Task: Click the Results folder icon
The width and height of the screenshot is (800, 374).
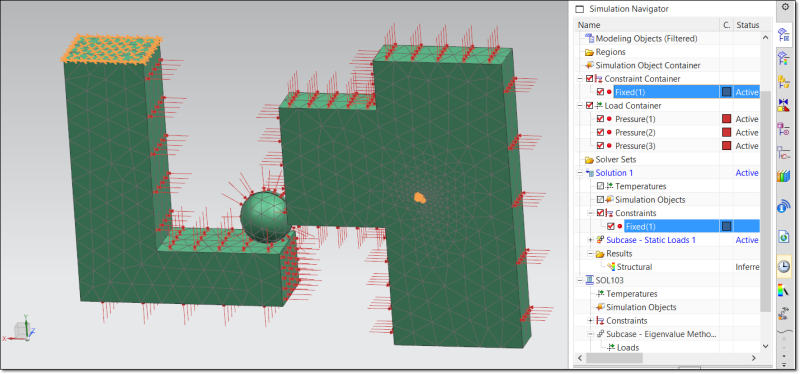Action: pyautogui.click(x=600, y=254)
